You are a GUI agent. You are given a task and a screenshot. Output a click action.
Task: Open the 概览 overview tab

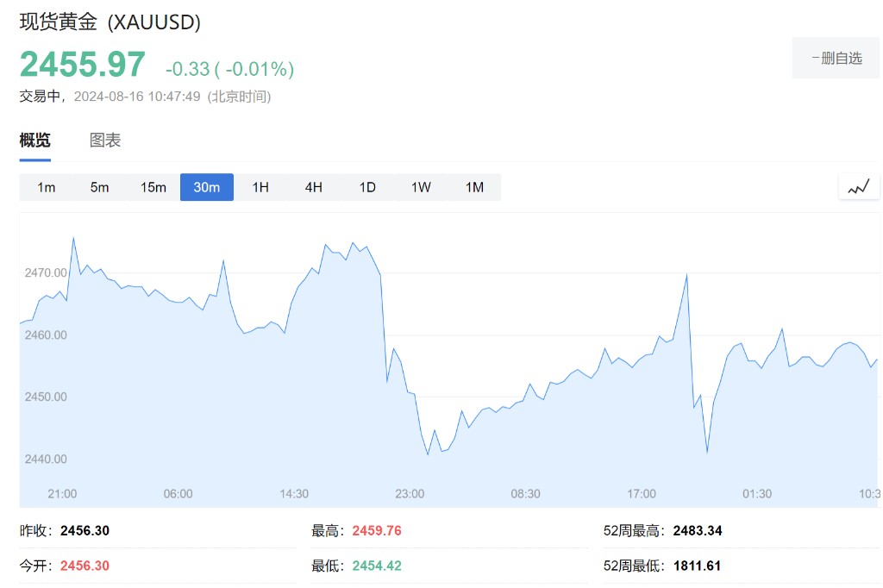click(35, 141)
